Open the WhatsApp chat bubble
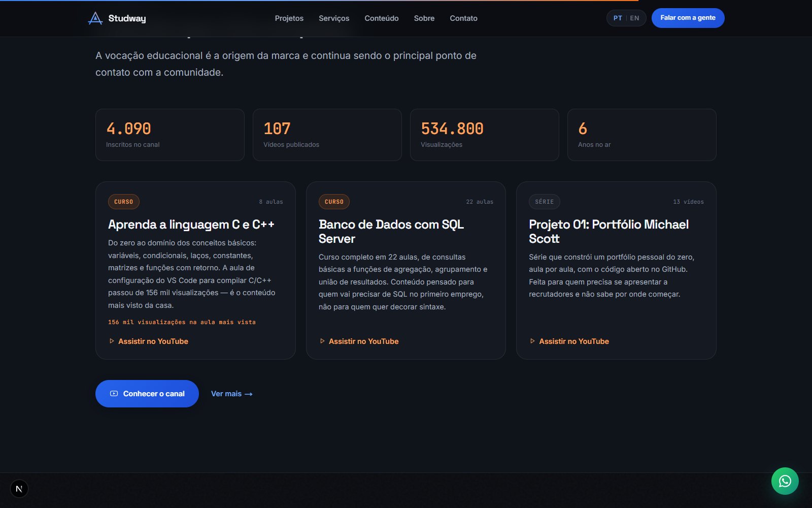Image resolution: width=812 pixels, height=508 pixels. 785,481
